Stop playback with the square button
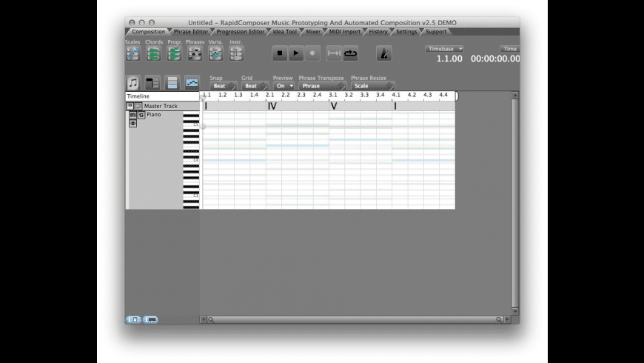 click(x=280, y=53)
